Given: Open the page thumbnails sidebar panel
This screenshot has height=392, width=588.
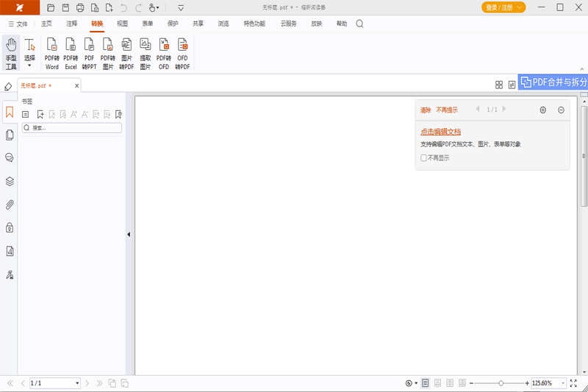Looking at the screenshot, I should coord(10,135).
